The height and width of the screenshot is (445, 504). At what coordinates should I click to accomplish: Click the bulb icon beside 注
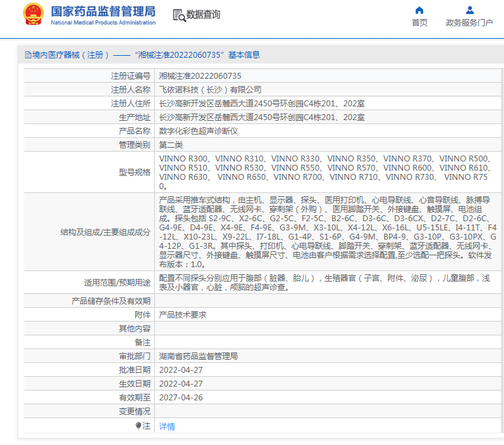[138, 426]
